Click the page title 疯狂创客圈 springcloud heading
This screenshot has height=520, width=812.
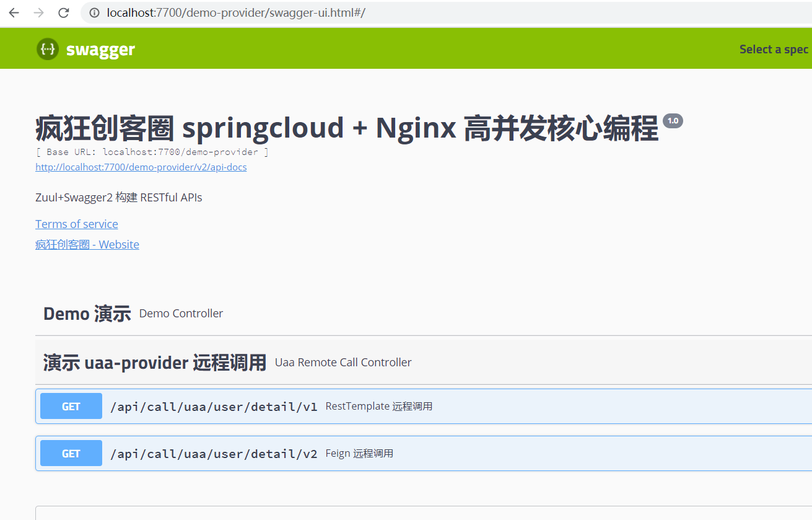pos(347,128)
